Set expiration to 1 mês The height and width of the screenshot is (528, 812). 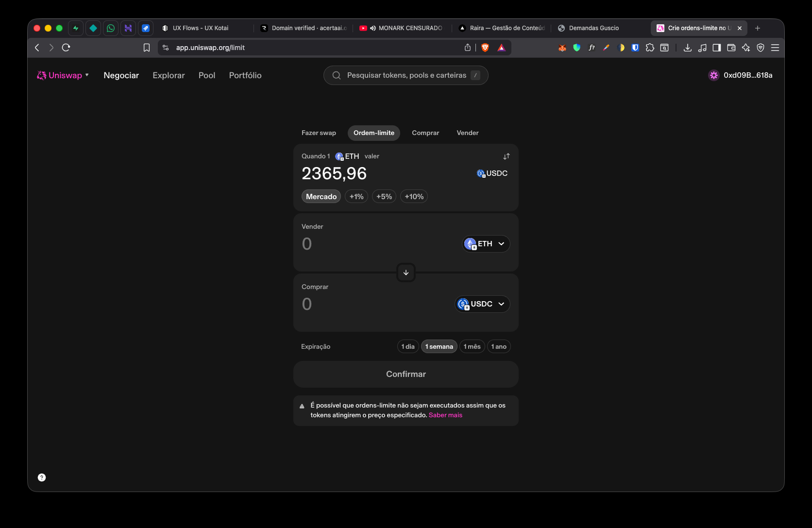[472, 346]
